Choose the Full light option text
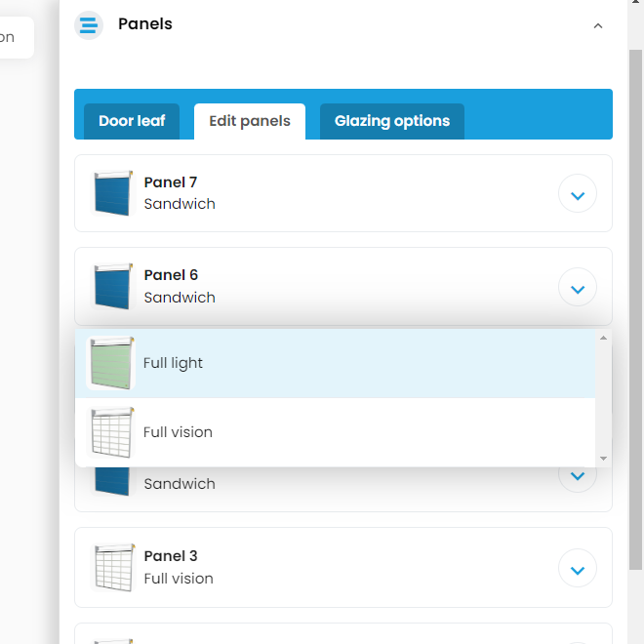This screenshot has height=644, width=644. point(174,363)
